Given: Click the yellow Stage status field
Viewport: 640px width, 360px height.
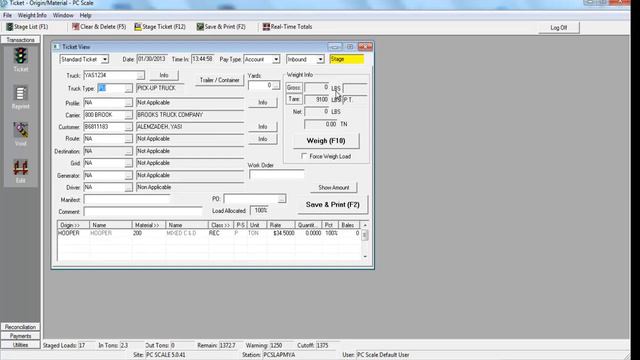Looking at the screenshot, I should click(x=347, y=60).
